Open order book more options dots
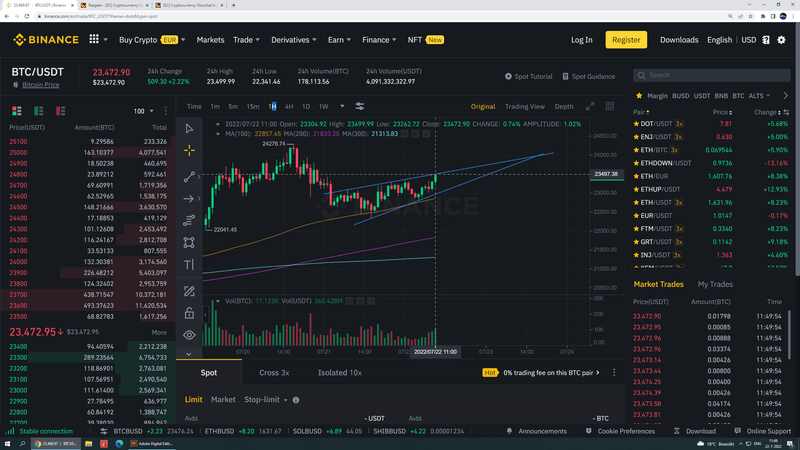The width and height of the screenshot is (800, 450). coord(165,111)
